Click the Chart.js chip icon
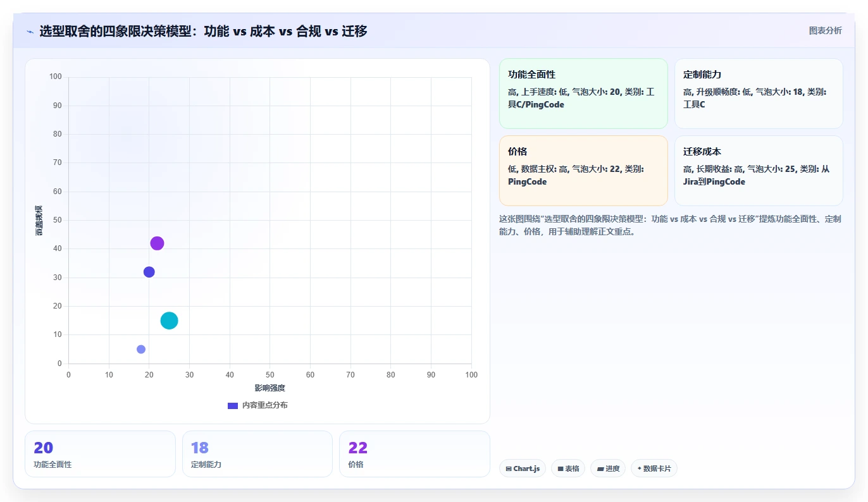The image size is (868, 502). point(509,469)
